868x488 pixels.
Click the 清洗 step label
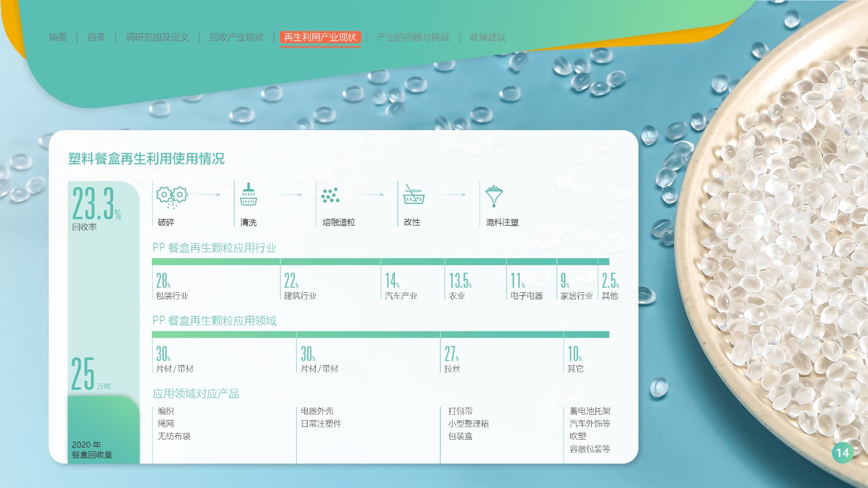(x=248, y=222)
